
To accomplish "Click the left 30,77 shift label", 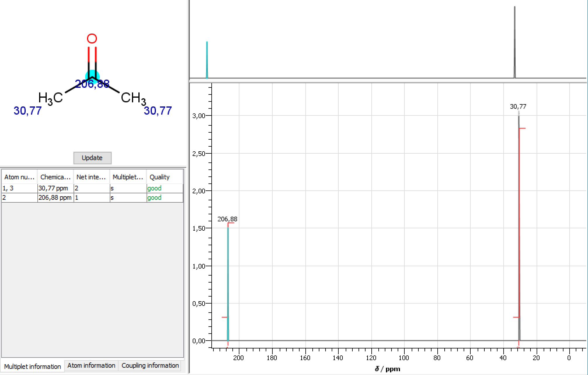I will (x=28, y=111).
